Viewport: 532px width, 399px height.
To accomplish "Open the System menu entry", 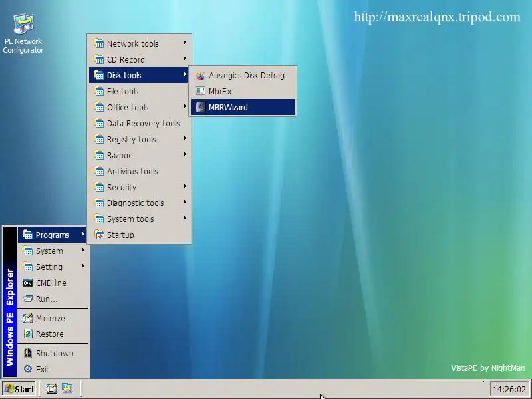I will point(53,251).
